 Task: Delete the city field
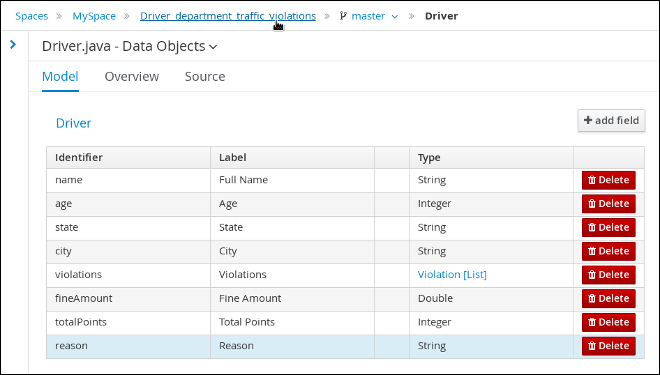609,251
